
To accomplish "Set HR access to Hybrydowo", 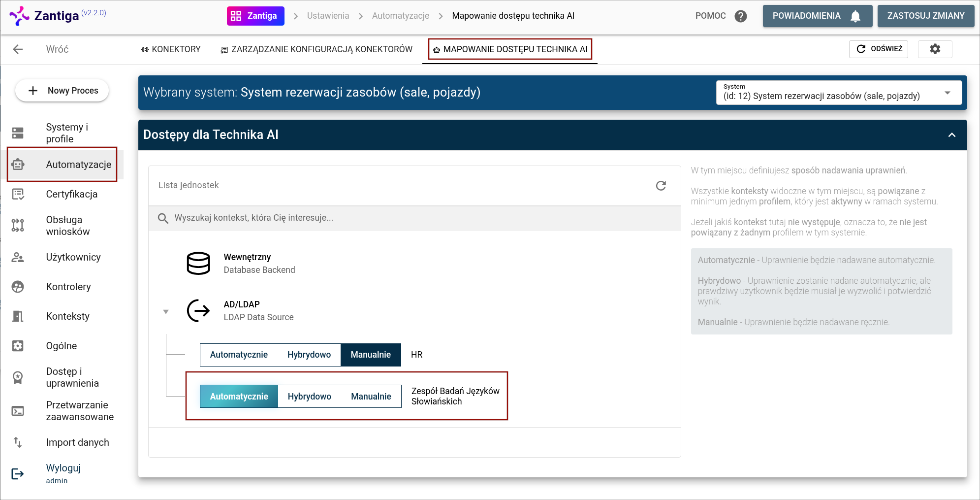I will pyautogui.click(x=309, y=355).
